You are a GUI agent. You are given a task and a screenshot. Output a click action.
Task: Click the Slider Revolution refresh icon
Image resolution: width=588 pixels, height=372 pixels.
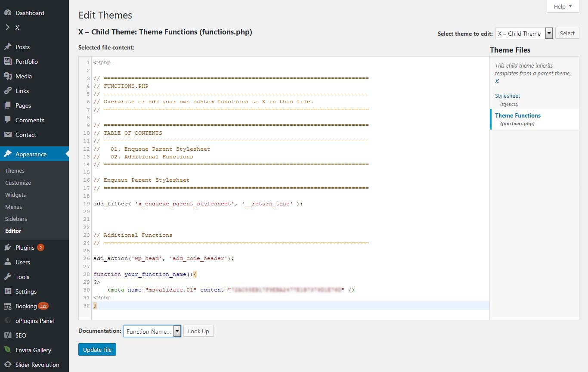[x=8, y=365]
